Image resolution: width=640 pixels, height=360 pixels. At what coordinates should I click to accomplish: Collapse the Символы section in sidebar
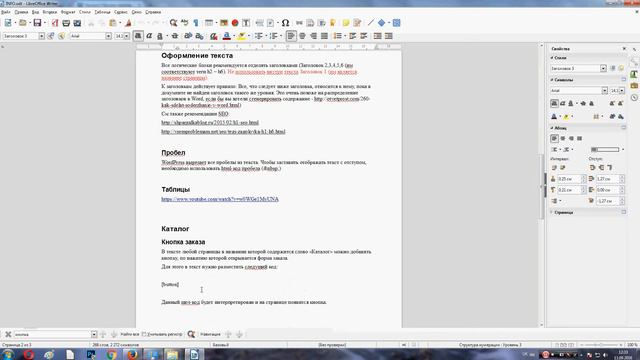tap(552, 80)
